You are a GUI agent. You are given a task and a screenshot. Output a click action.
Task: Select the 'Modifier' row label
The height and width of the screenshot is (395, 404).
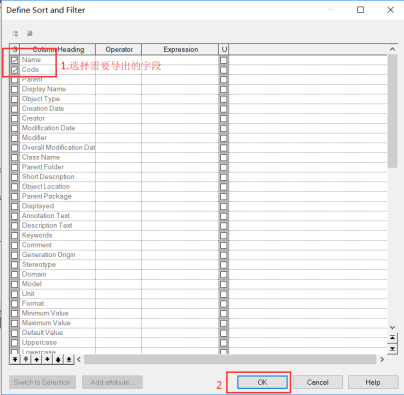pyautogui.click(x=34, y=138)
